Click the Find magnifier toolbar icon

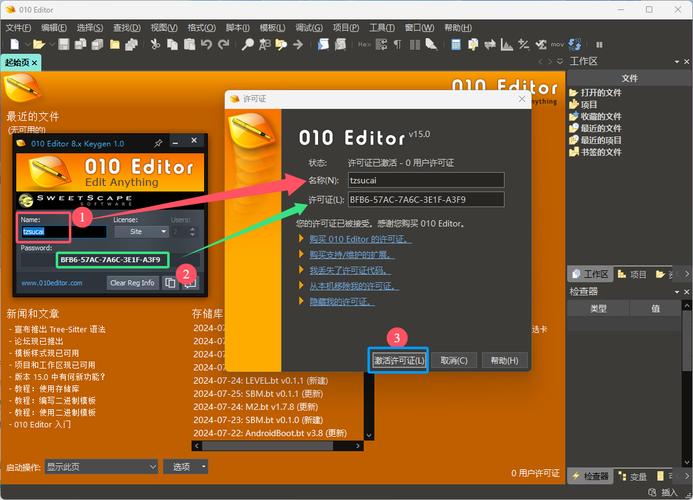[x=248, y=44]
